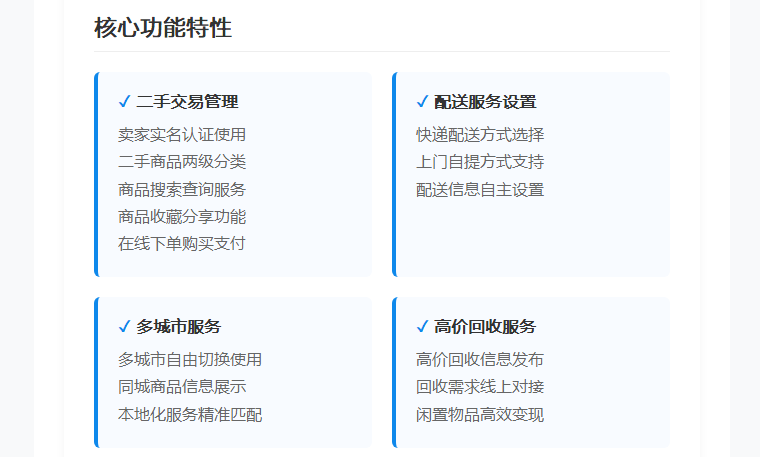Click the line 快递配送方式选择
Image resolution: width=760 pixels, height=457 pixels.
tap(480, 134)
